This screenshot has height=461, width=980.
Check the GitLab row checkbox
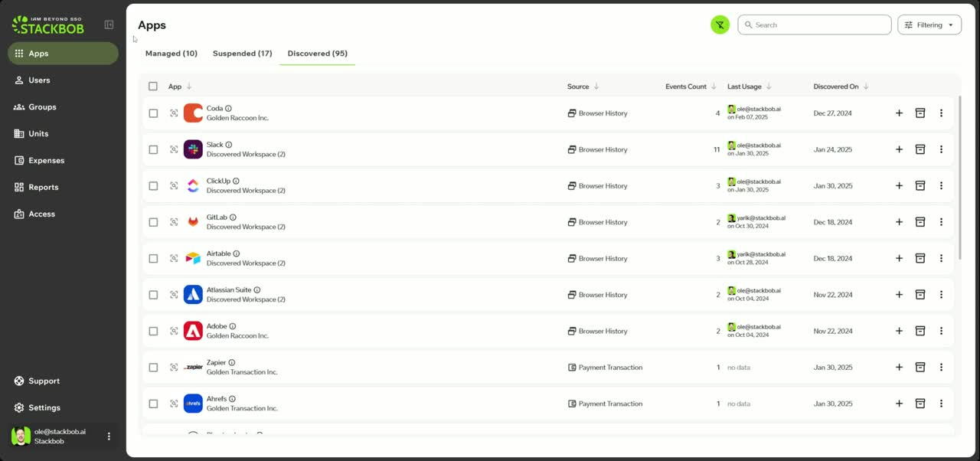point(153,222)
